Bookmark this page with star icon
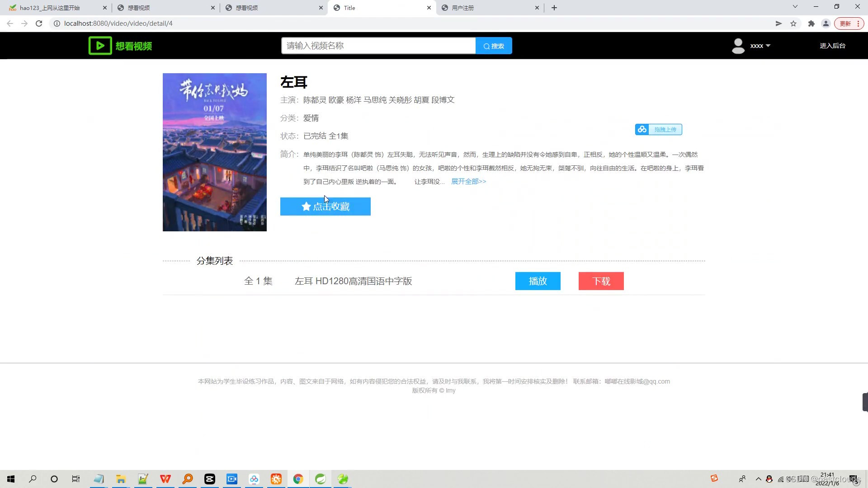 793,23
